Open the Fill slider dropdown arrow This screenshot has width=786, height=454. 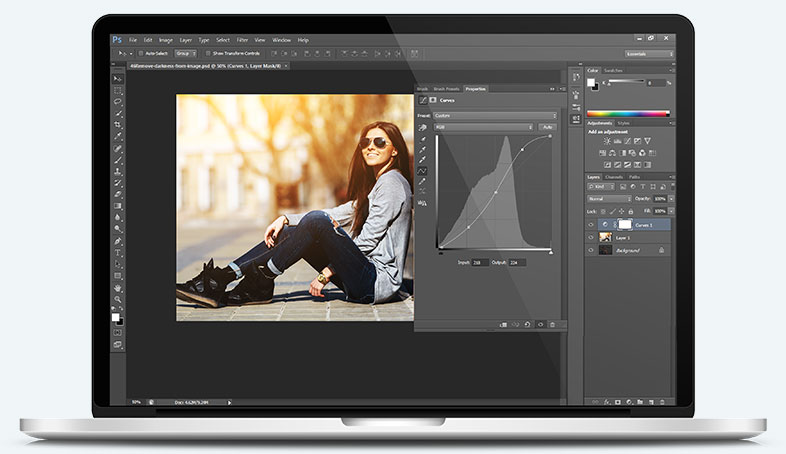[x=671, y=211]
